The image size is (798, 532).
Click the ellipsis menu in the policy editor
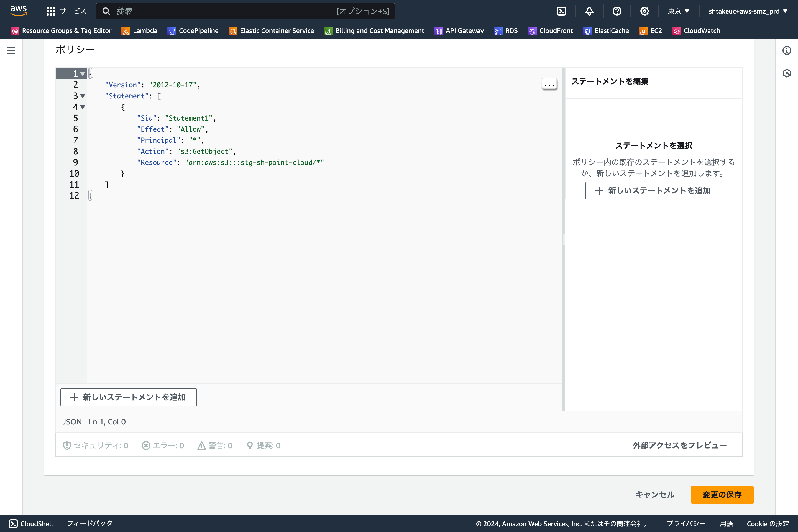coord(549,84)
